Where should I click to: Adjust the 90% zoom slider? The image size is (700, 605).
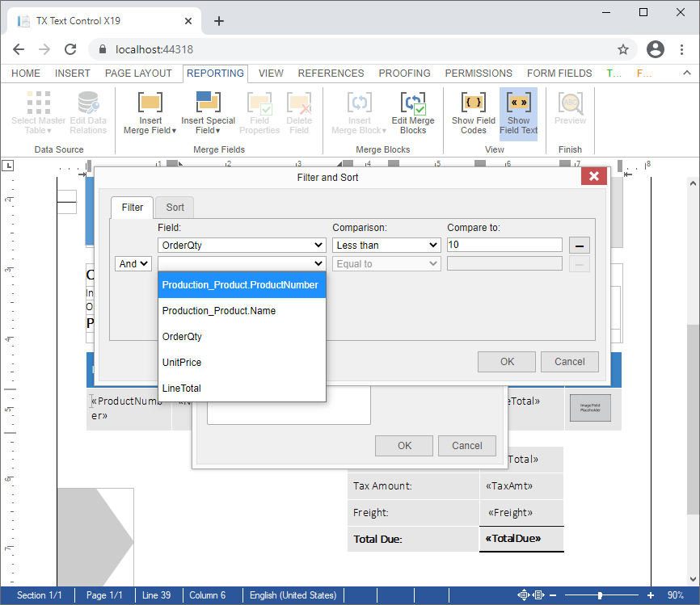[601, 594]
